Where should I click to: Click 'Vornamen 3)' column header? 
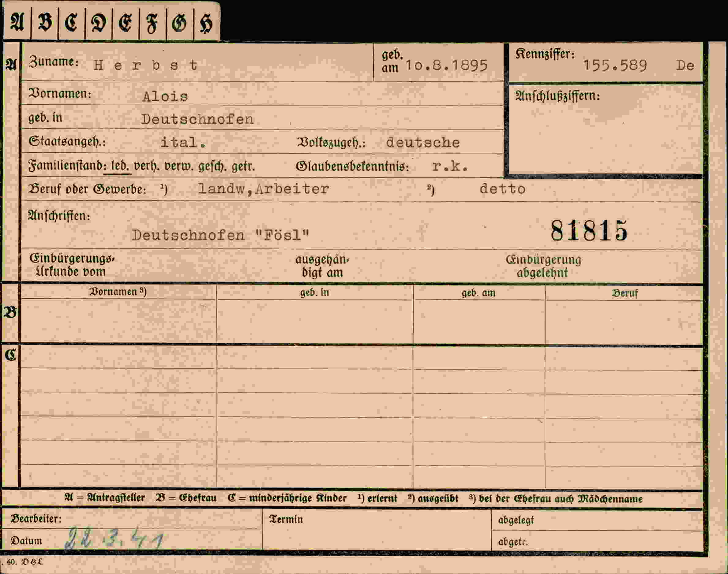pos(118,292)
